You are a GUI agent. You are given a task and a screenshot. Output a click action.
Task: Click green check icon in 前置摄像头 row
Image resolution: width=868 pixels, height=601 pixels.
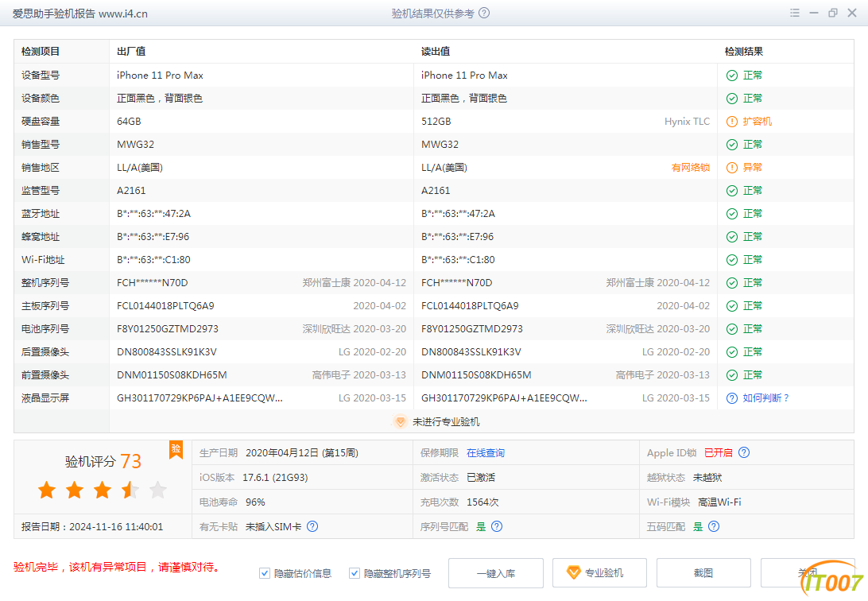point(732,375)
